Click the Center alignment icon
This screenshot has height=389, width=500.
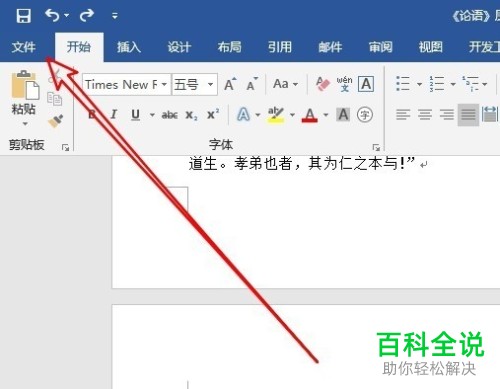425,115
